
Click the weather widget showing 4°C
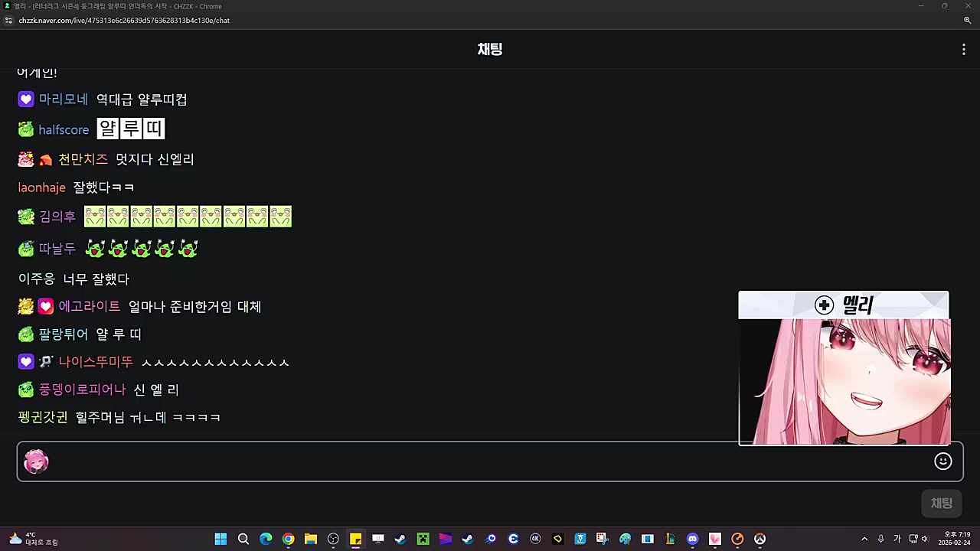27,539
